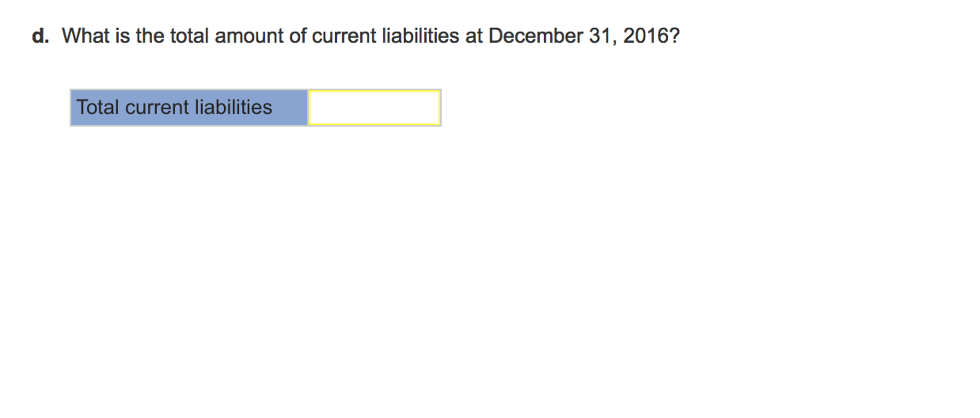Image resolution: width=980 pixels, height=418 pixels.
Task: Click the question text for part d
Action: click(x=369, y=35)
